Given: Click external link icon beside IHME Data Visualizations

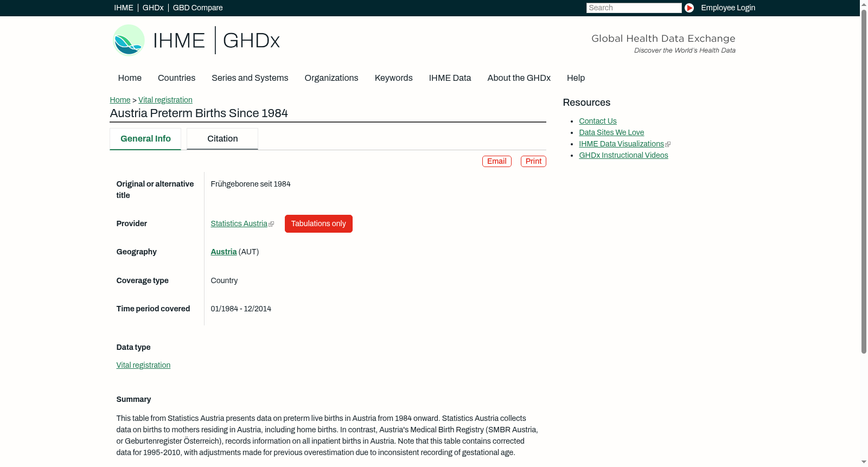Looking at the screenshot, I should 668,144.
